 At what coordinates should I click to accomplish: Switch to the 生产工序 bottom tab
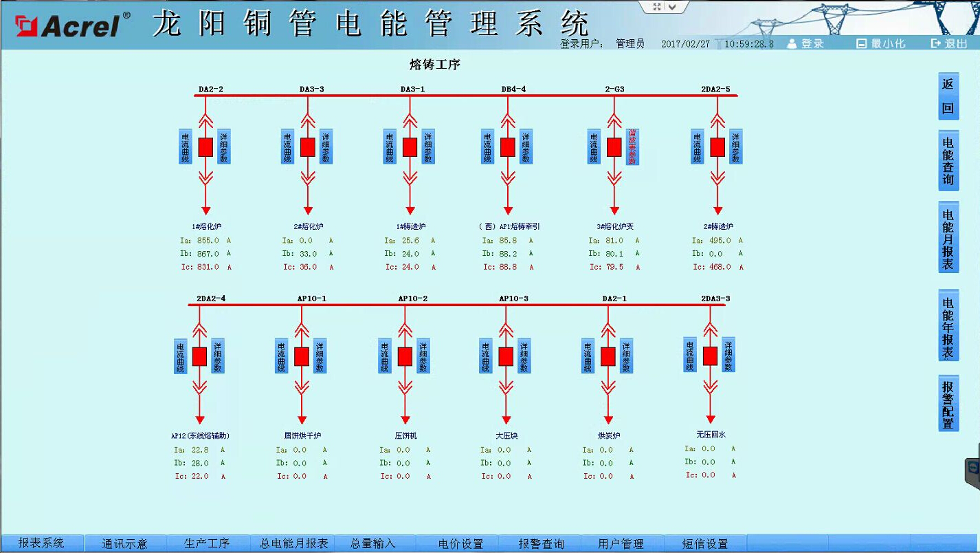[x=207, y=543]
